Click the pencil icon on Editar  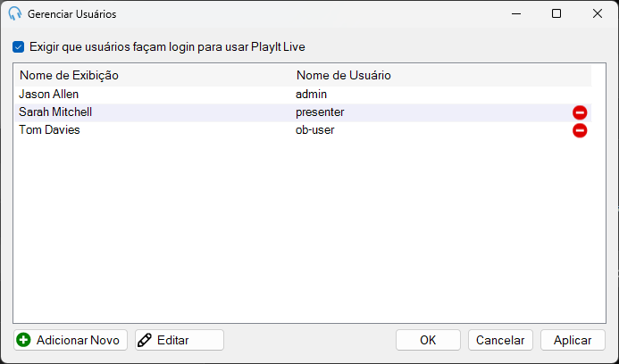[145, 340]
